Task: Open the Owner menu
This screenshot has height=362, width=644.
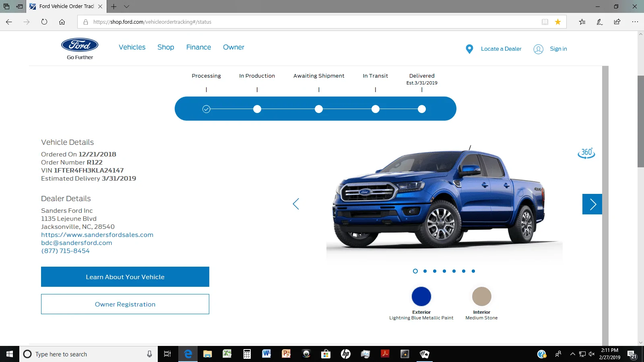Action: point(233,47)
